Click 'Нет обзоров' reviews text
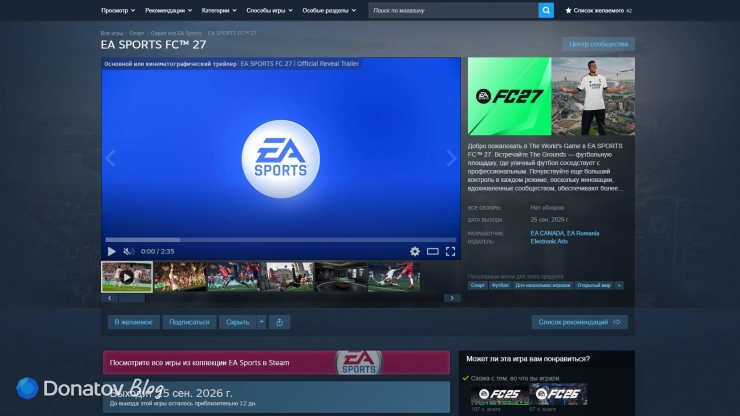 click(x=547, y=207)
